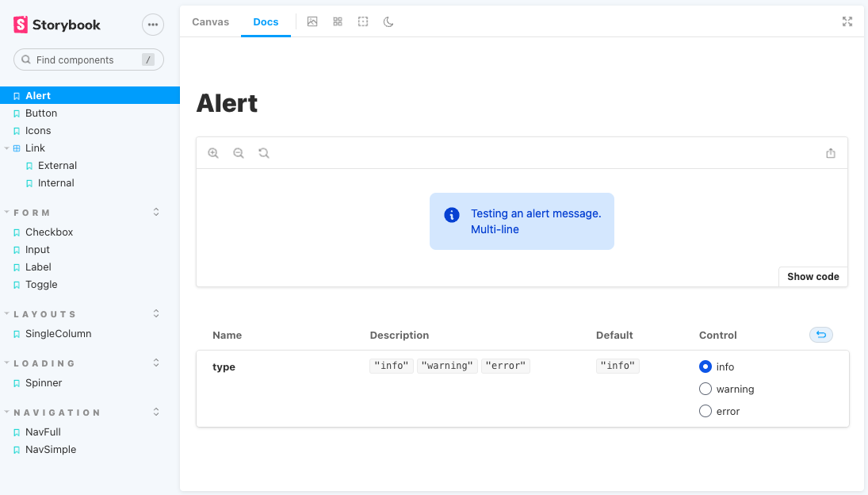
Task: Click the zoom out magnifier icon
Action: click(239, 153)
